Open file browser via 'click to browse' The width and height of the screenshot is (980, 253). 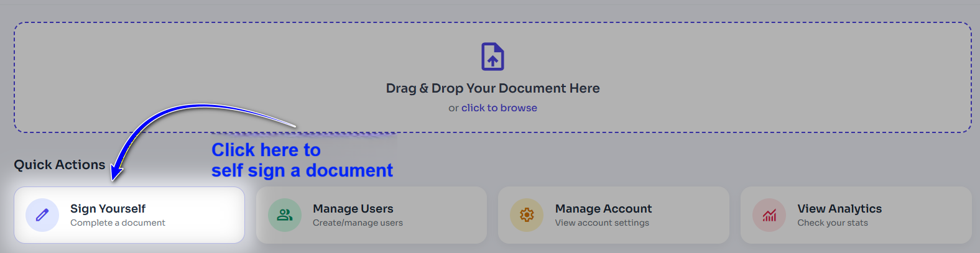click(x=499, y=108)
